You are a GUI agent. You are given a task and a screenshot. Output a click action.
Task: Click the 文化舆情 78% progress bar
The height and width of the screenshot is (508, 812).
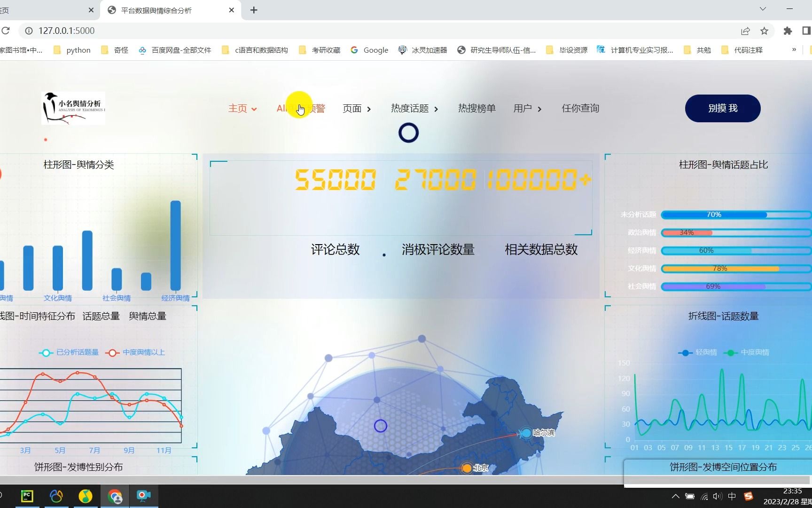click(x=736, y=269)
